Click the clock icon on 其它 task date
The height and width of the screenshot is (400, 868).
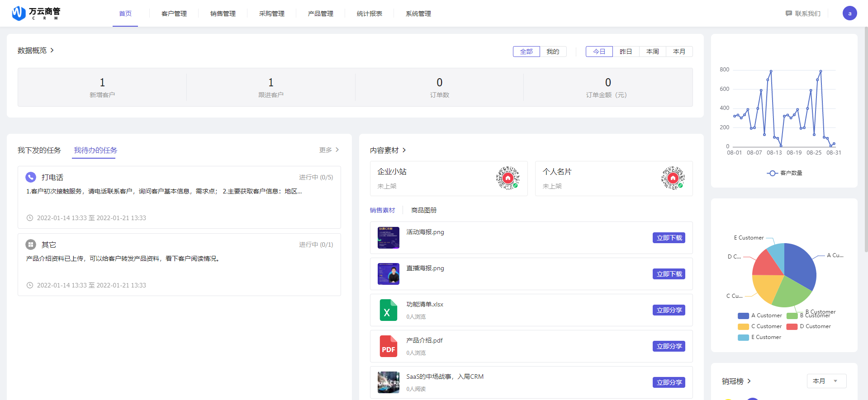tap(30, 285)
